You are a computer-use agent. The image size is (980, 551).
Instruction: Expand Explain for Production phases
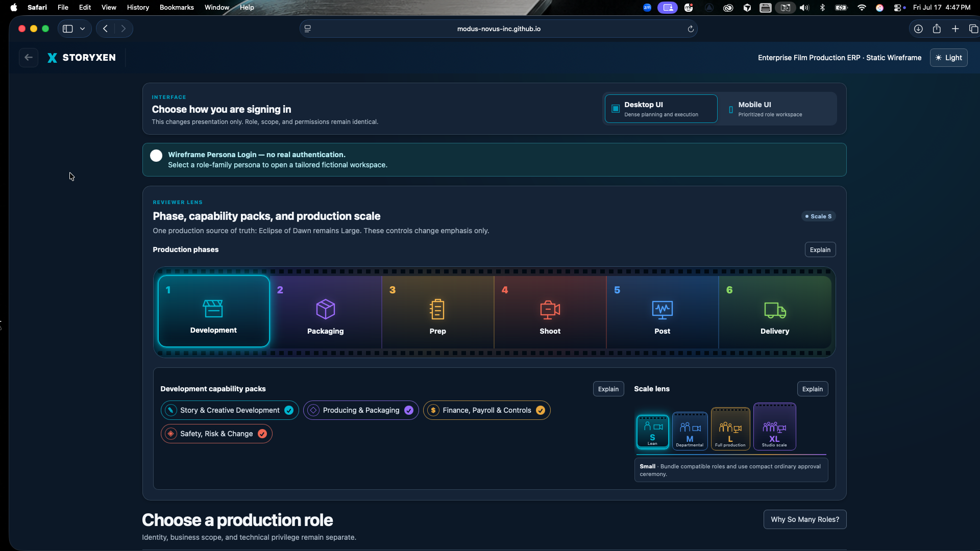pos(820,249)
